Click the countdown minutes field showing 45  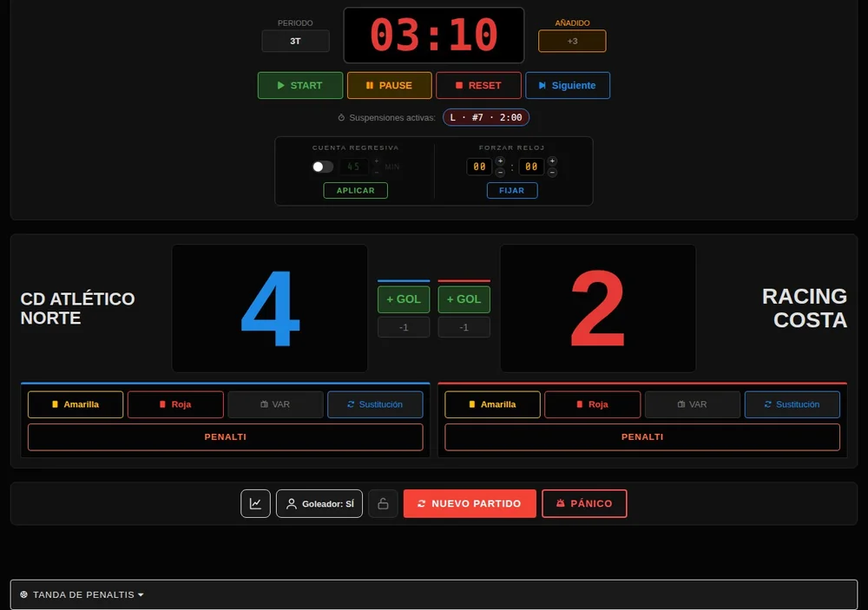[354, 167]
